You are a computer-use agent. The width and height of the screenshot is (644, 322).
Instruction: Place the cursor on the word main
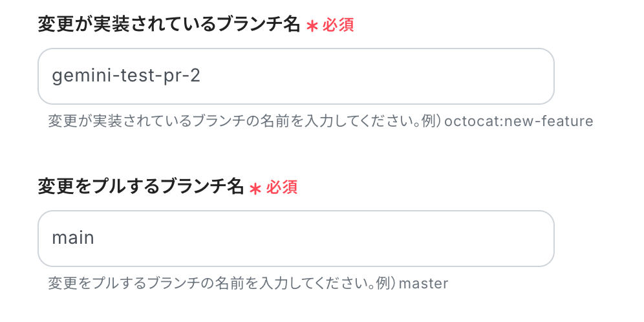click(x=73, y=238)
